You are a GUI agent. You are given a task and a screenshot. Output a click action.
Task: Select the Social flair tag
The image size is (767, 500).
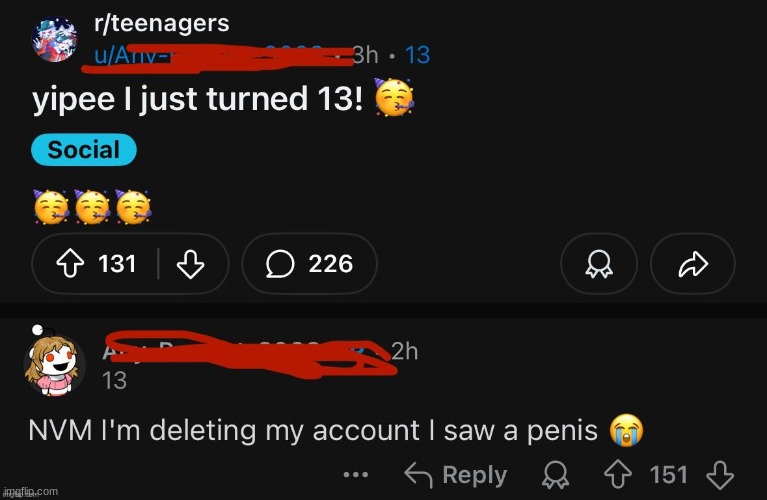[84, 150]
